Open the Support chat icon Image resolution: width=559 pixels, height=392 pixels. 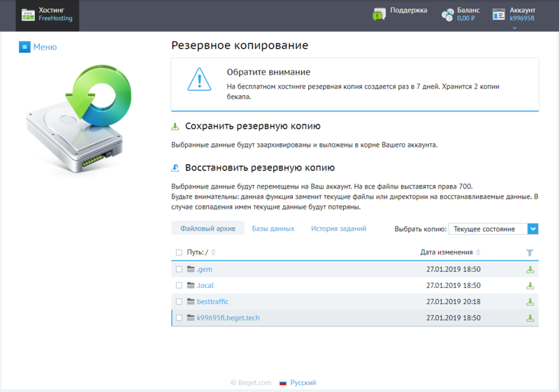pos(379,15)
